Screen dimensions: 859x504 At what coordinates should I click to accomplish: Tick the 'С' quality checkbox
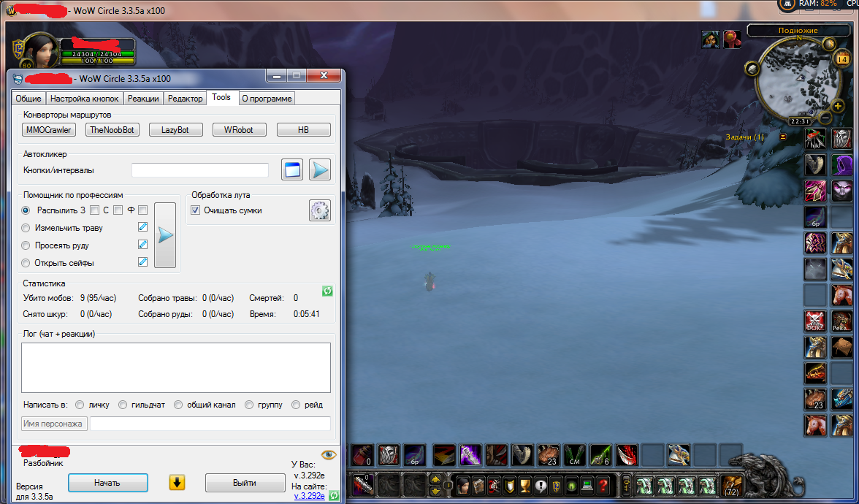[118, 210]
